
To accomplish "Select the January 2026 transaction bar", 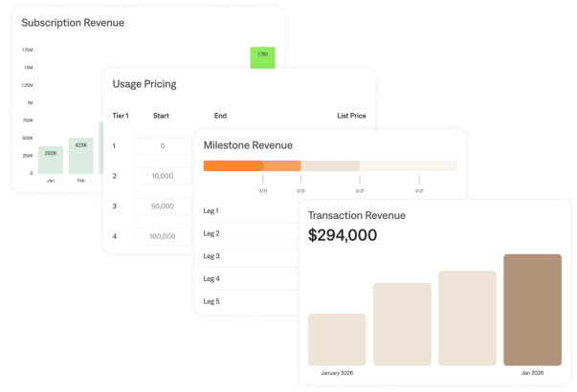I will [337, 338].
